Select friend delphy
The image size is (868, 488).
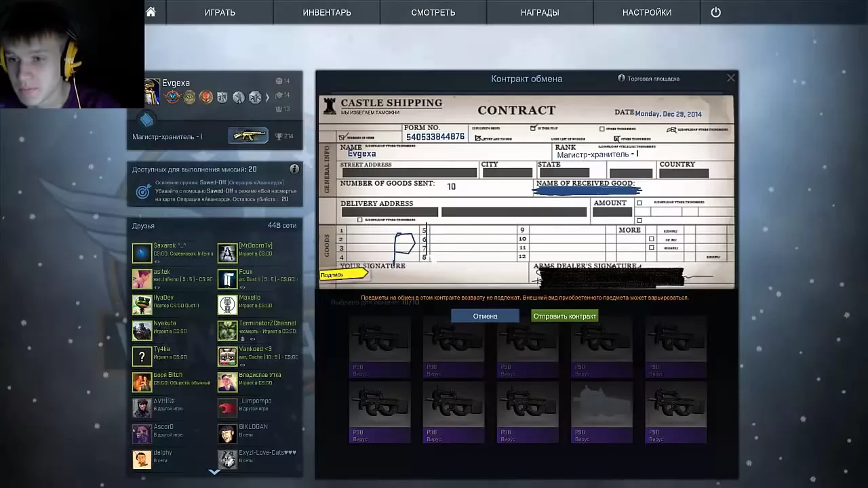[x=172, y=459]
